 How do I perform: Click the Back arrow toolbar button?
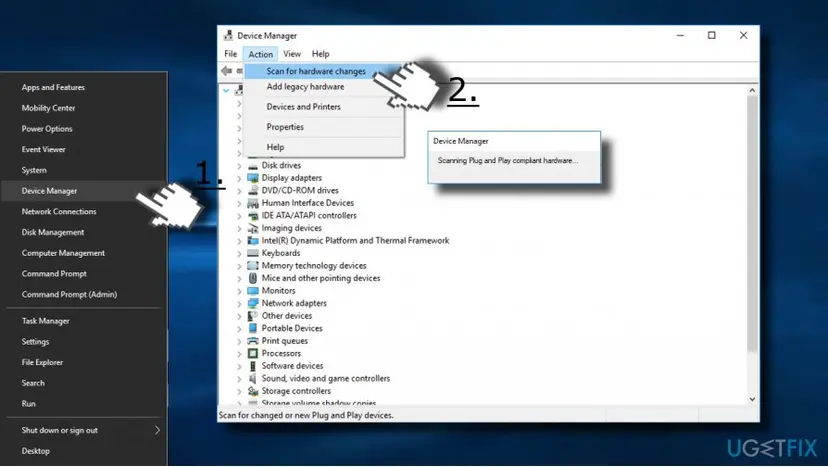click(x=227, y=71)
